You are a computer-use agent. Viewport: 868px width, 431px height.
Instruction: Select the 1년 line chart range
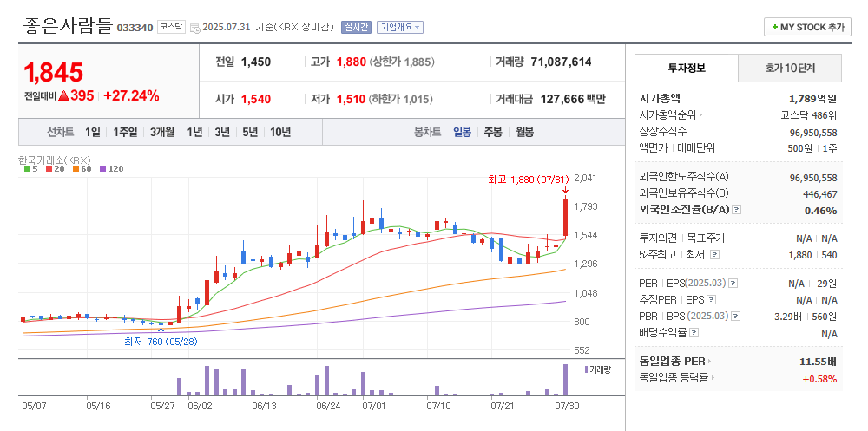tap(194, 132)
